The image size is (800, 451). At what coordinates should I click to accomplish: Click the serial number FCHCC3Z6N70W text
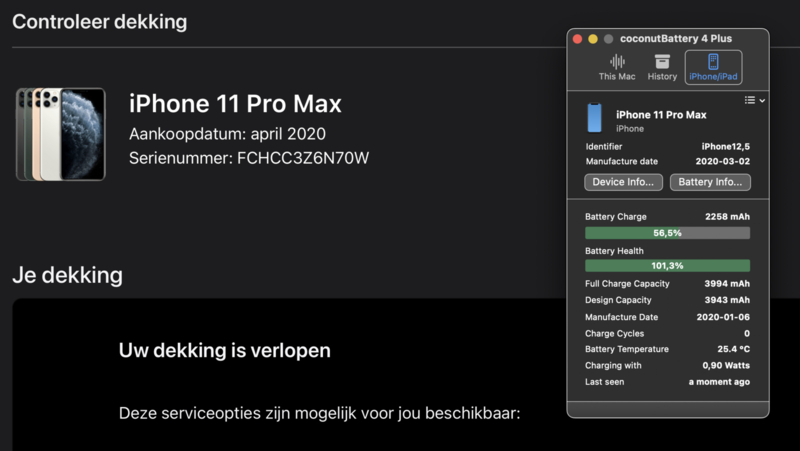(x=303, y=158)
